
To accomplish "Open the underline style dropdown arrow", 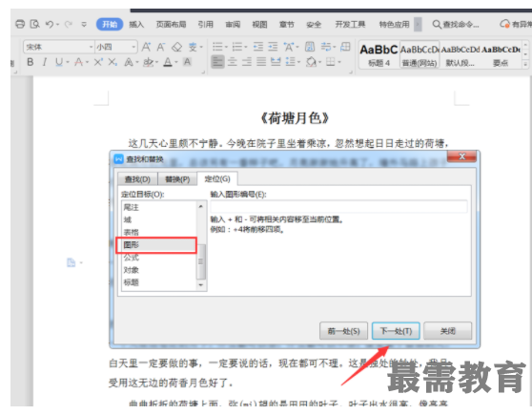I will 68,62.
